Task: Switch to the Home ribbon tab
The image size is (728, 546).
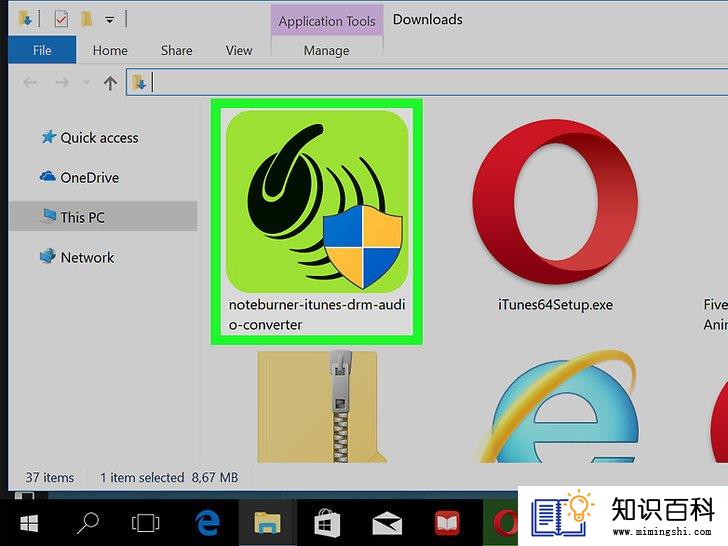Action: pyautogui.click(x=110, y=50)
